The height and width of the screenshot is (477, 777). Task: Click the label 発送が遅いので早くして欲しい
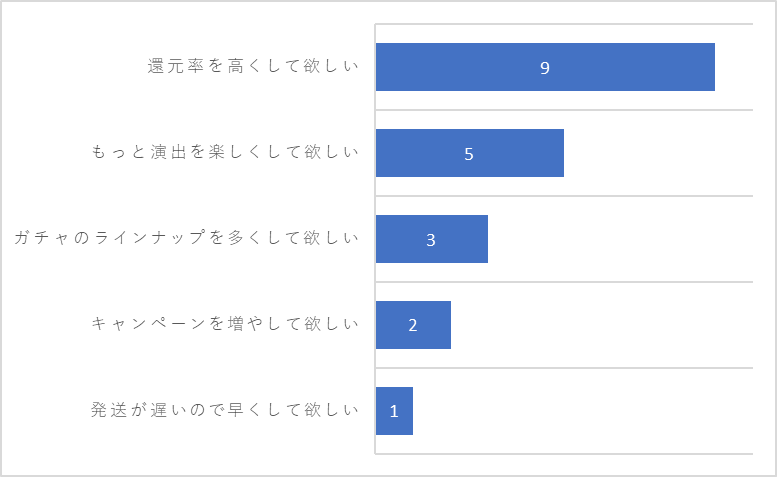tap(225, 410)
